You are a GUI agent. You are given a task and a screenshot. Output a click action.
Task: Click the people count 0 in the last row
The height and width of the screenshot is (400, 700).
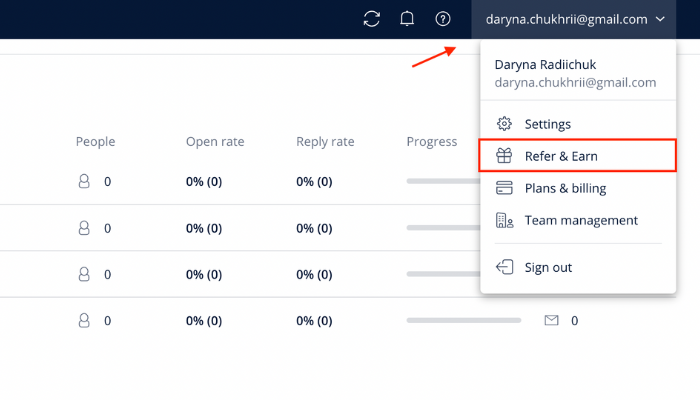108,321
